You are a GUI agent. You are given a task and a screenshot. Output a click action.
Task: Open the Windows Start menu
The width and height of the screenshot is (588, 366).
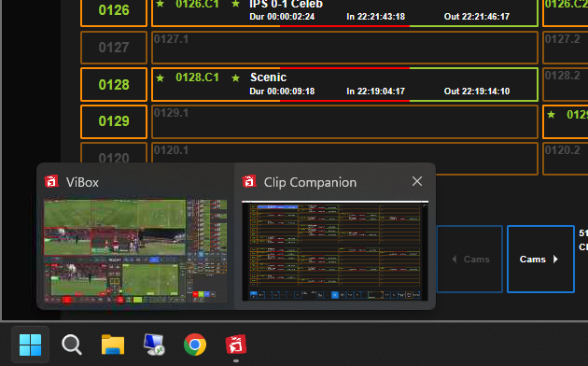[30, 345]
